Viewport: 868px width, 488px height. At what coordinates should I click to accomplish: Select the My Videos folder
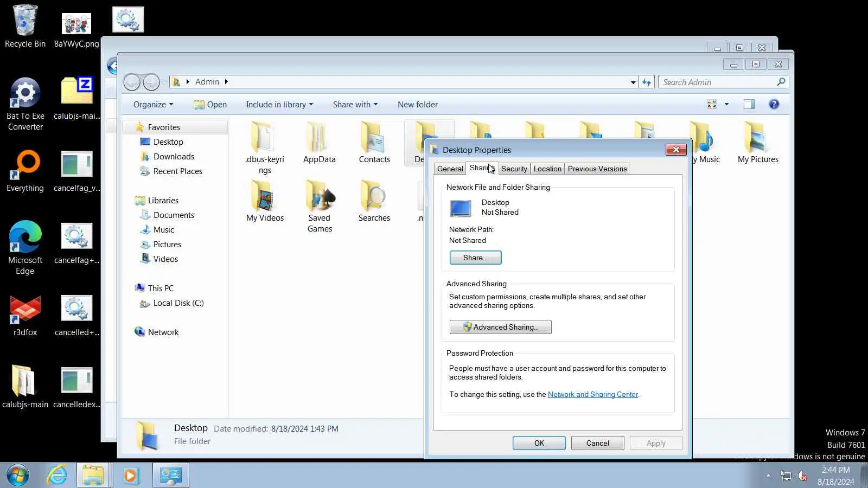coord(265,202)
